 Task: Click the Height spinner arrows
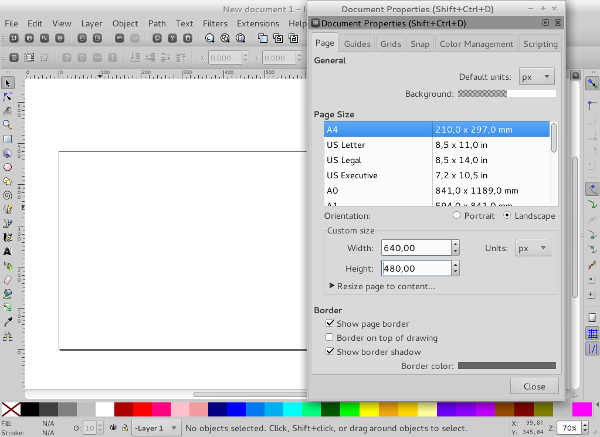[x=455, y=269]
